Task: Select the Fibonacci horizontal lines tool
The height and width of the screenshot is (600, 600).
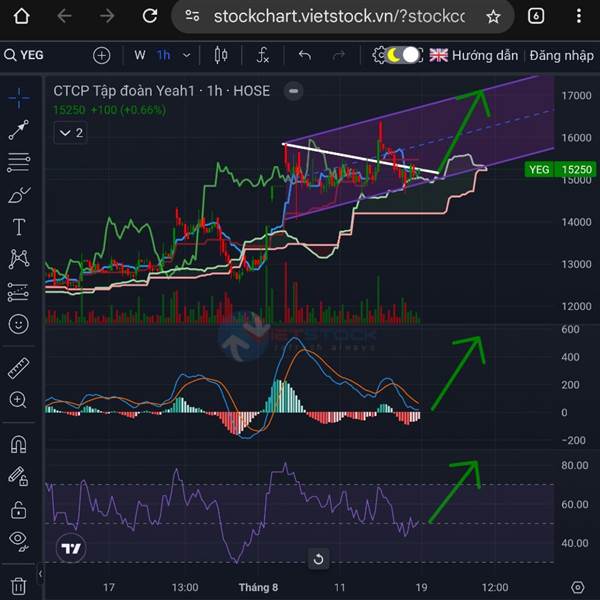Action: click(x=19, y=162)
